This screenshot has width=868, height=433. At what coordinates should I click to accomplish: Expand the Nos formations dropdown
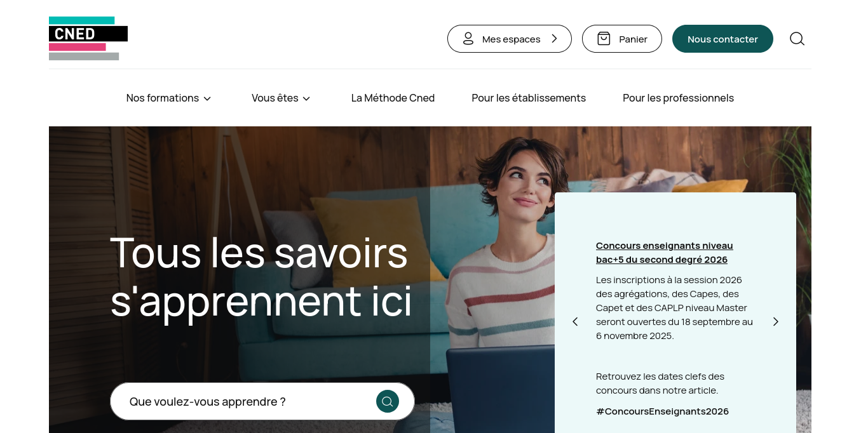pos(168,98)
